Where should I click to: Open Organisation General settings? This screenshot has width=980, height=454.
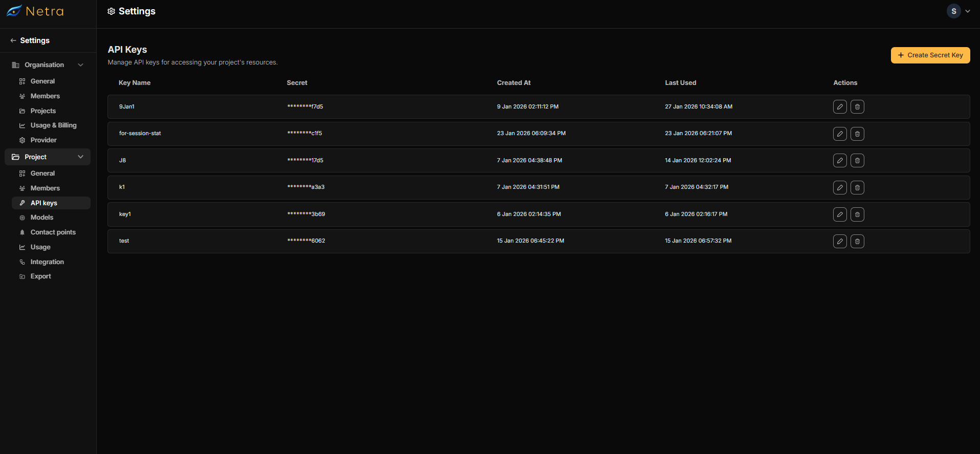pos(42,81)
